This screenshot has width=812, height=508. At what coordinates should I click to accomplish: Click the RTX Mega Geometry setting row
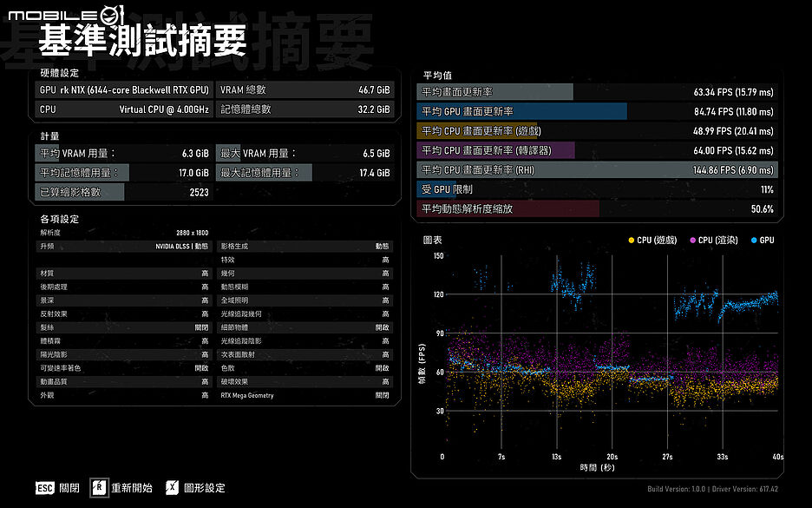click(305, 395)
